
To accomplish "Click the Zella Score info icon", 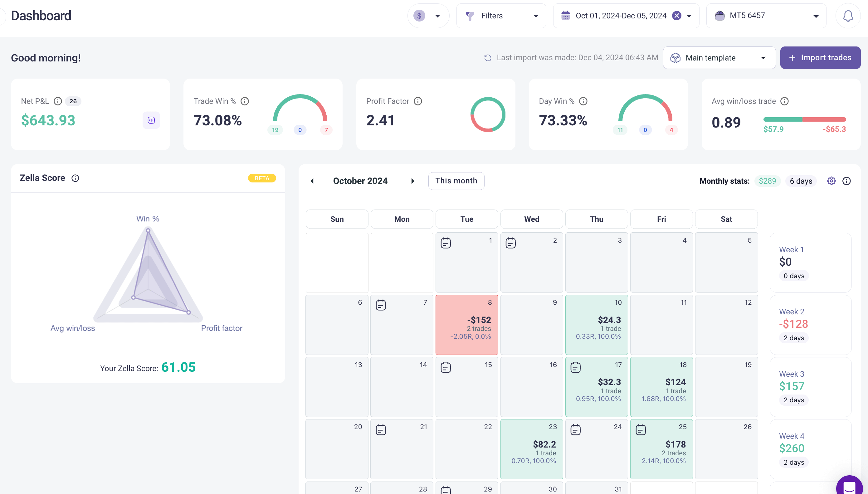I will click(x=75, y=178).
